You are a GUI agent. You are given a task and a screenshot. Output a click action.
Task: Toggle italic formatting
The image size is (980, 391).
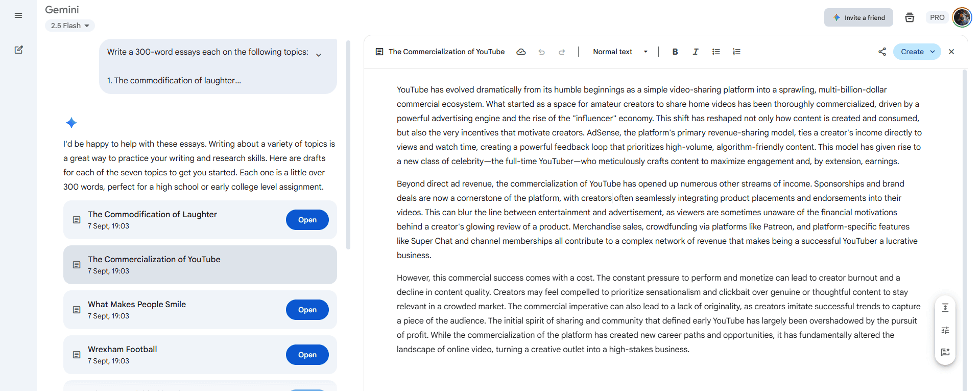(695, 52)
